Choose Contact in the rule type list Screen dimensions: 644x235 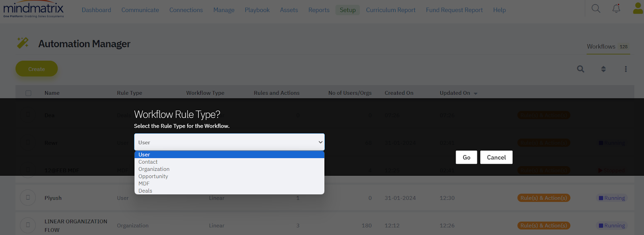[x=229, y=162]
